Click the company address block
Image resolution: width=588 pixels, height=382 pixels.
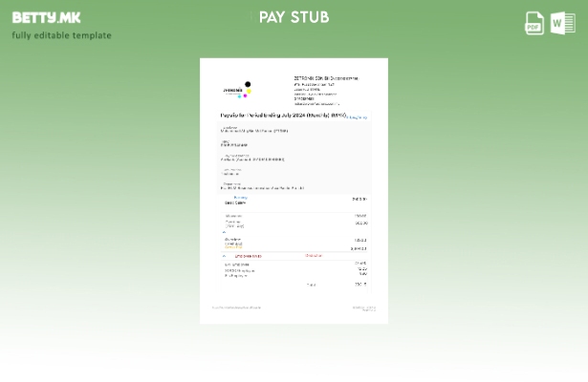point(325,91)
